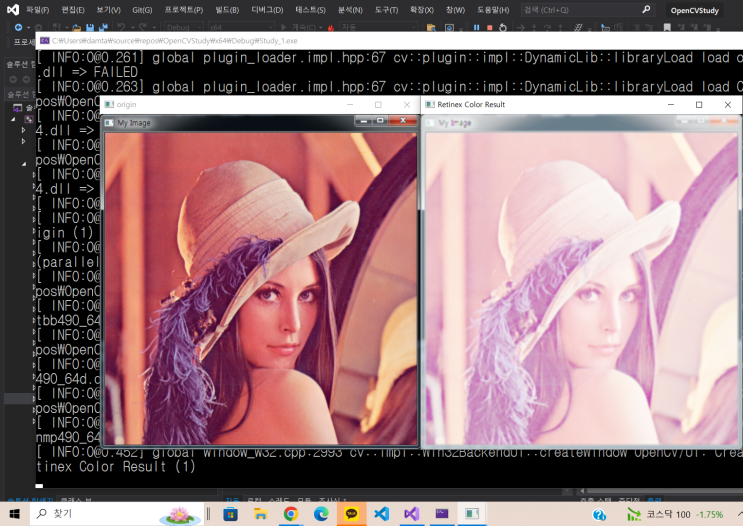Open the 테스트(S) menu

(x=310, y=9)
